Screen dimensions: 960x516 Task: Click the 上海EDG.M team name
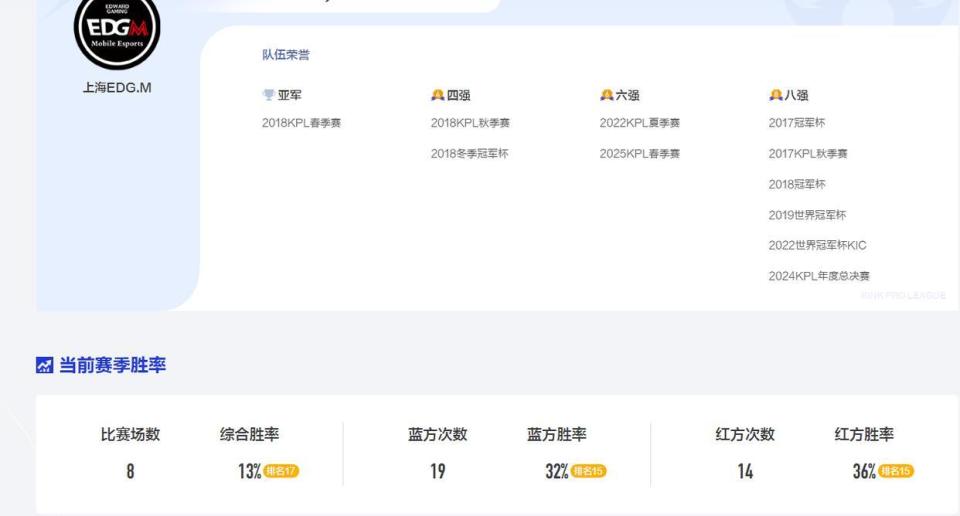click(x=117, y=88)
